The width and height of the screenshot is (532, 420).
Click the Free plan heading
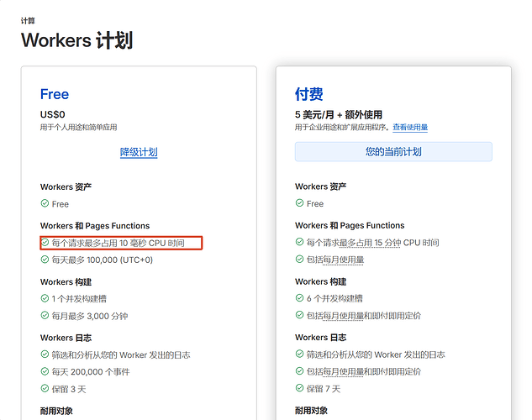point(55,94)
